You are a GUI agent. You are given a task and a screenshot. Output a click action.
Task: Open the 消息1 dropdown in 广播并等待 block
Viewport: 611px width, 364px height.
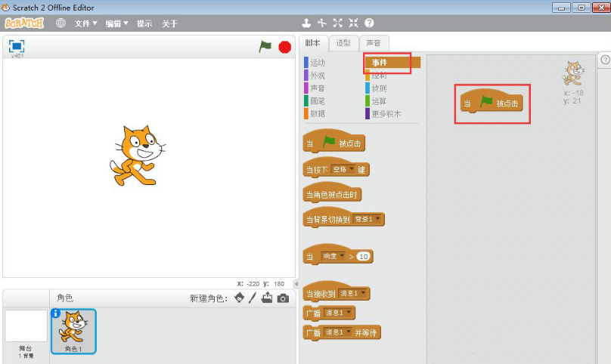338,332
